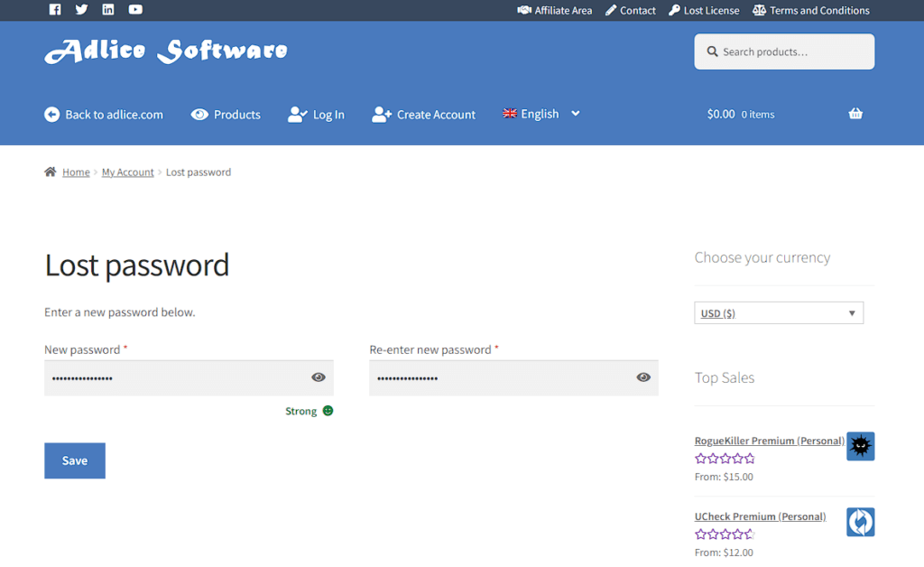Open the Products menu item

(226, 115)
